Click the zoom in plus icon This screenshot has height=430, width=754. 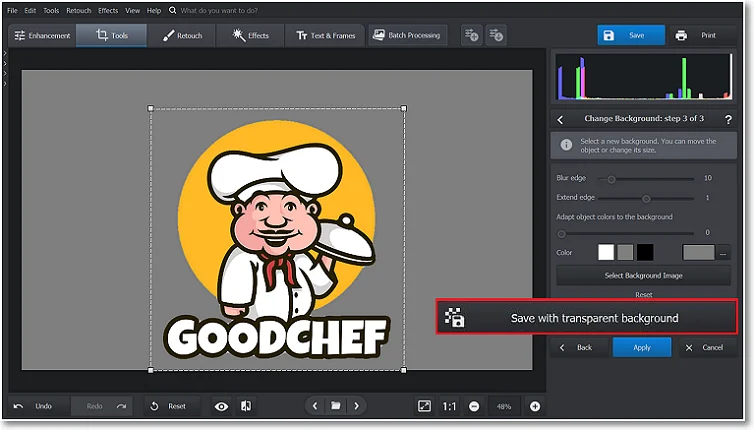pyautogui.click(x=535, y=406)
